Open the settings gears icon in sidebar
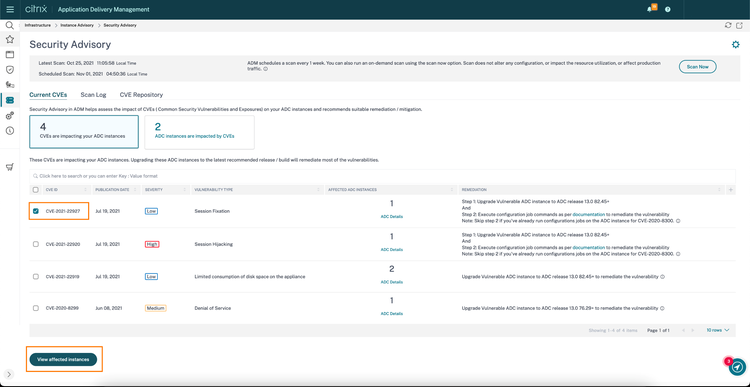The image size is (750, 387). point(10,116)
